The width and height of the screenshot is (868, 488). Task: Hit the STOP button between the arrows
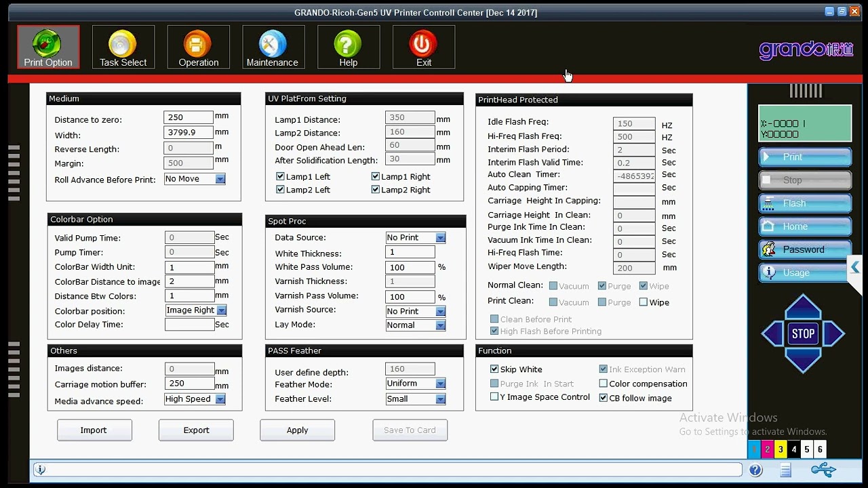804,333
